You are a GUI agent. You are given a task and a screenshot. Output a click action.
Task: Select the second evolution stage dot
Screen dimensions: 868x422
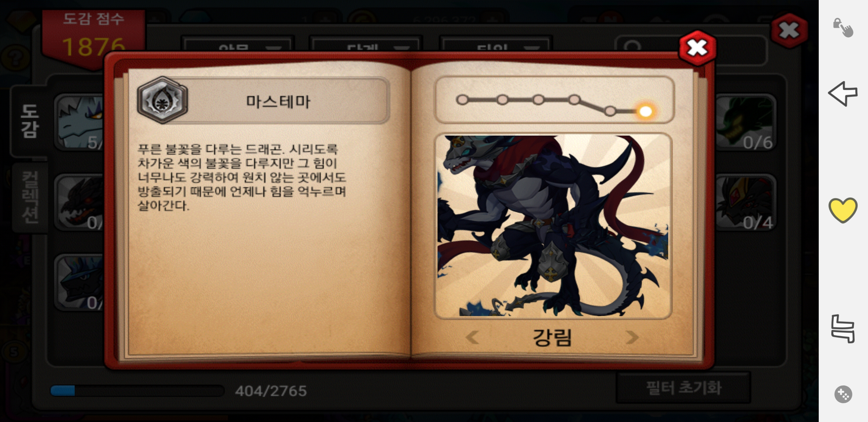502,100
